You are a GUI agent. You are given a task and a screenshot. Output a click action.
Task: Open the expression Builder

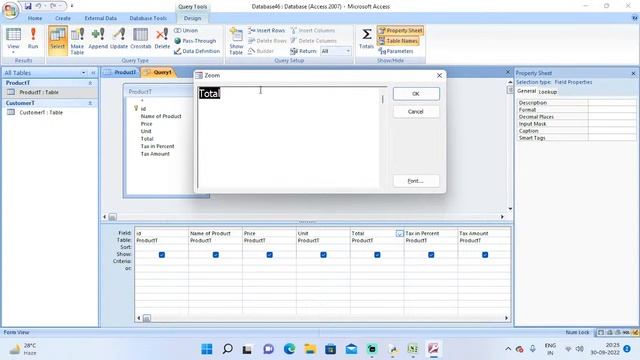[261, 51]
